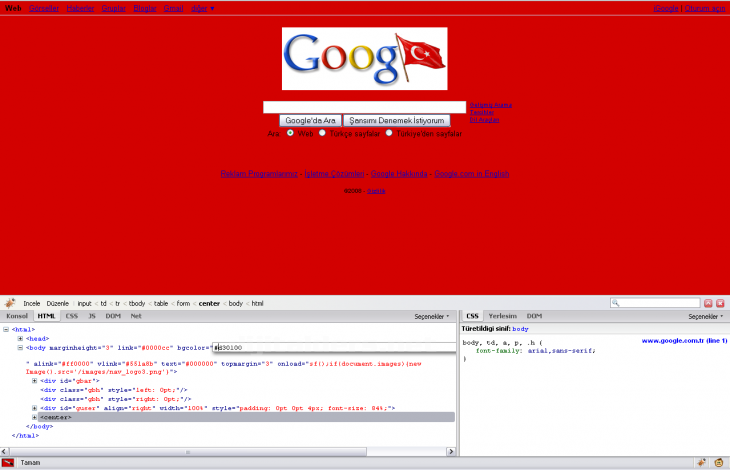
Task: Open the Görseller link
Action: click(44, 8)
